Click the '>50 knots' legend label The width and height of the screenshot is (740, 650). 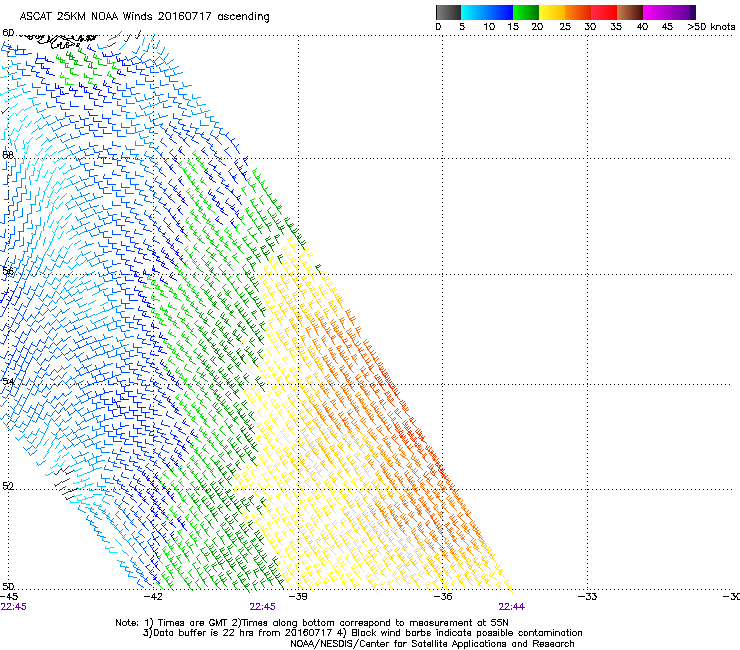[x=711, y=27]
